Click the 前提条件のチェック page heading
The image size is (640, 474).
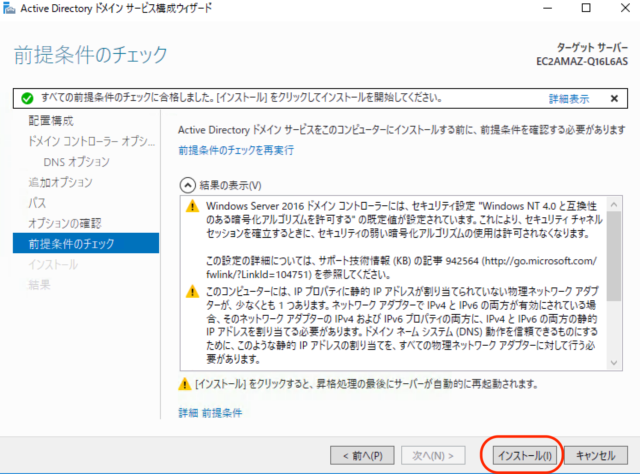[x=91, y=55]
